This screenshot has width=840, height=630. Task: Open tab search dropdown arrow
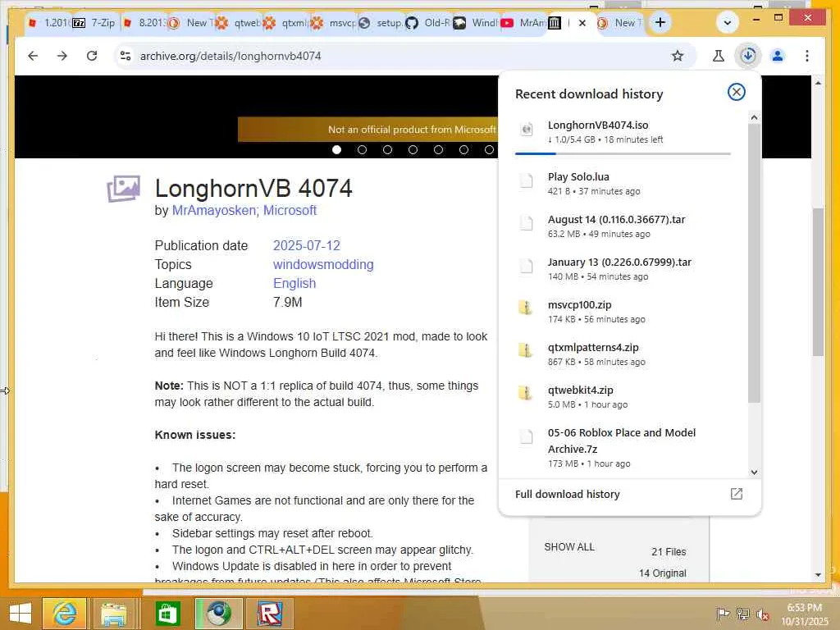tap(727, 23)
